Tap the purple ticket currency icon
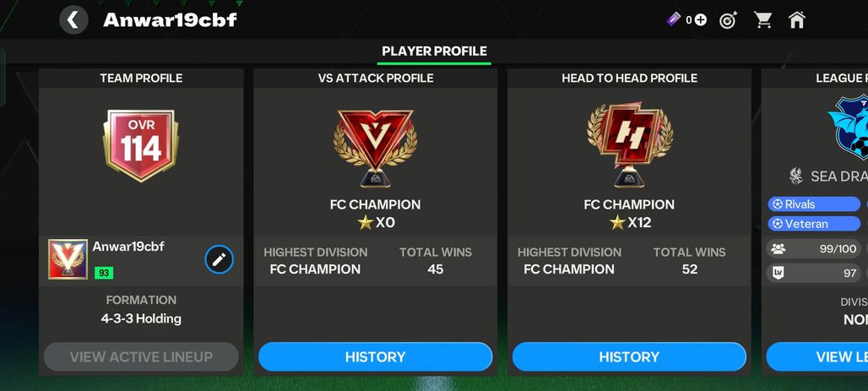The image size is (868, 391). 673,20
